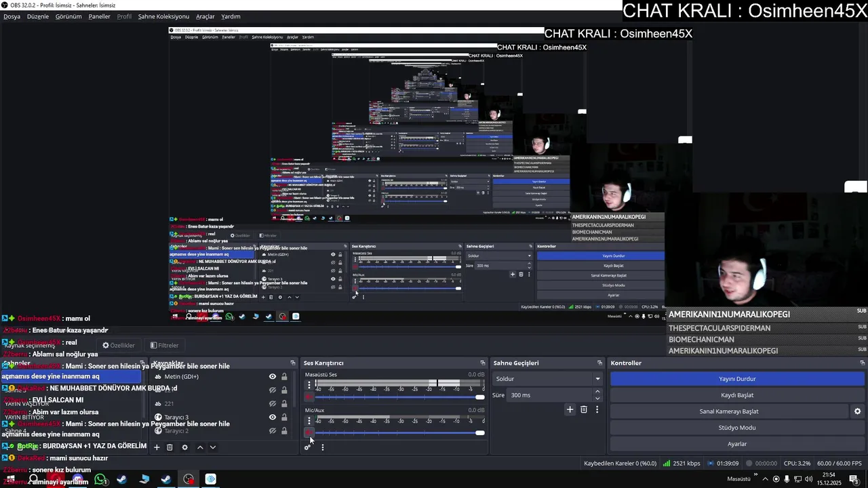The image size is (868, 488).
Task: Open the Araçlar menu
Action: click(205, 16)
